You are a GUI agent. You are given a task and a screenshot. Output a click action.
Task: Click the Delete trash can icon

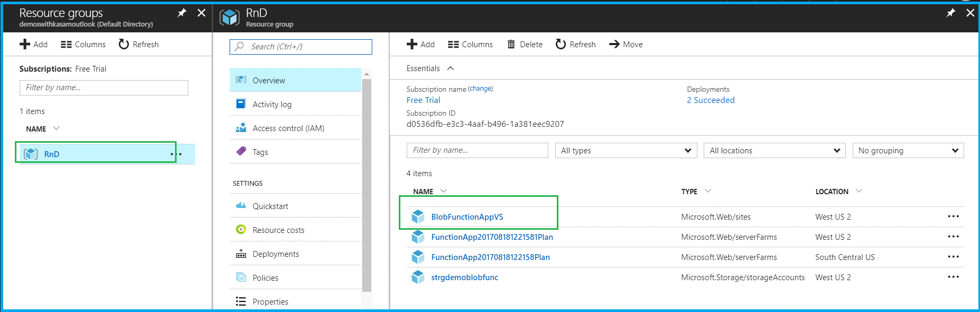[511, 44]
